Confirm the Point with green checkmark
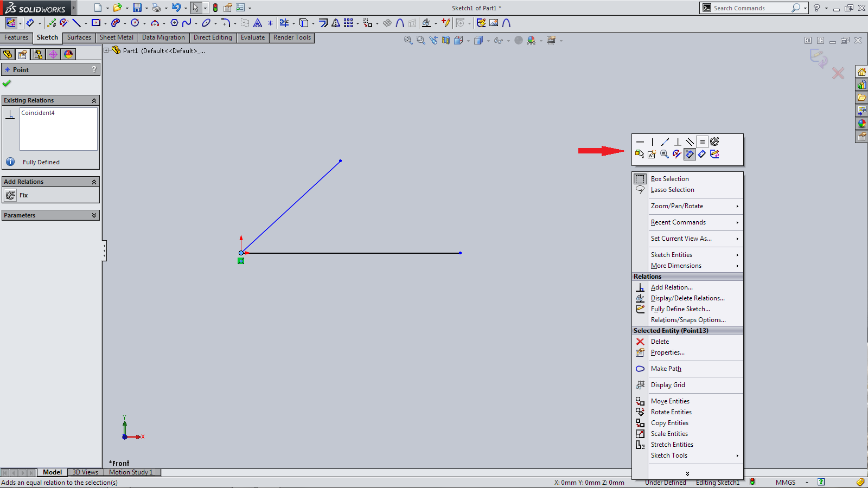868x488 pixels. (7, 84)
